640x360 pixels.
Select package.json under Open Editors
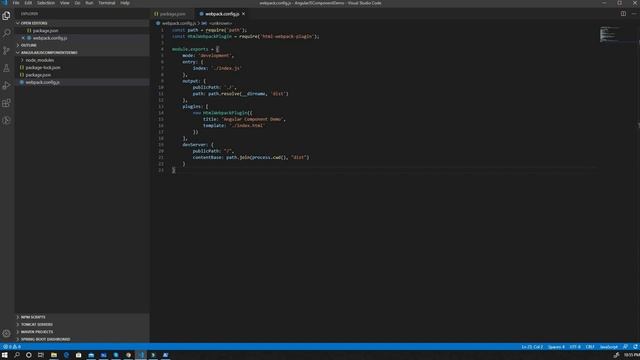[x=82, y=31]
